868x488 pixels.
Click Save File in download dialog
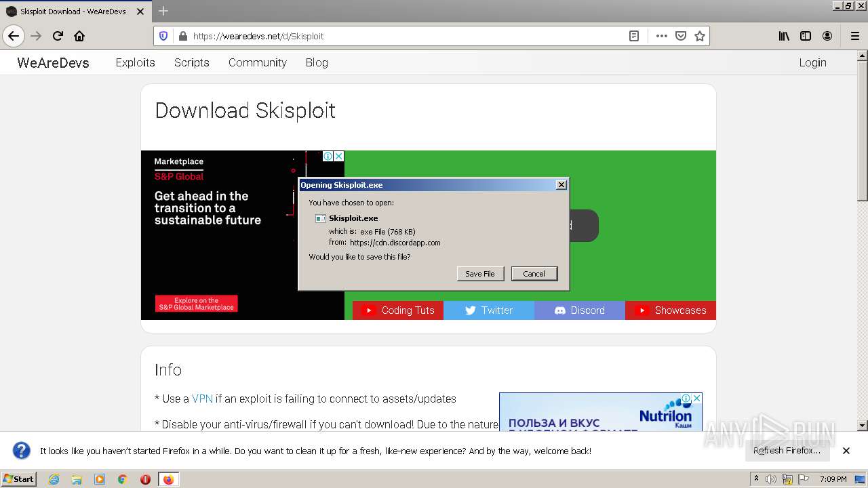click(480, 273)
